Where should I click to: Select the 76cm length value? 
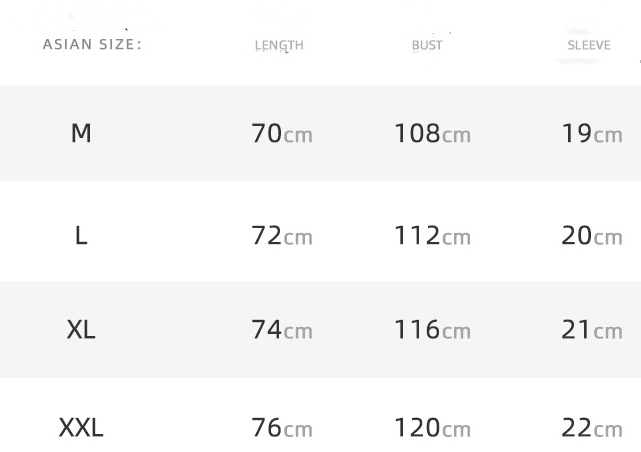pos(282,428)
